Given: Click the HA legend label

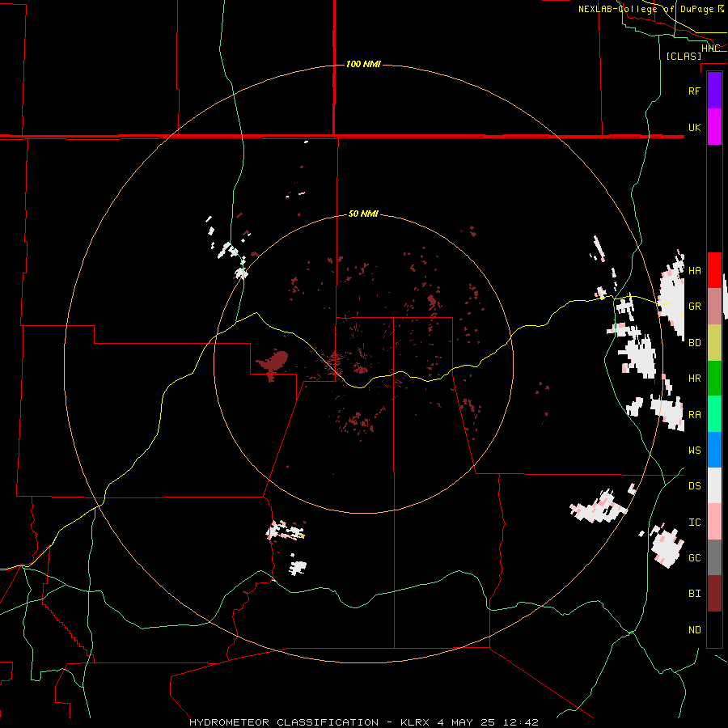Looking at the screenshot, I should point(694,270).
